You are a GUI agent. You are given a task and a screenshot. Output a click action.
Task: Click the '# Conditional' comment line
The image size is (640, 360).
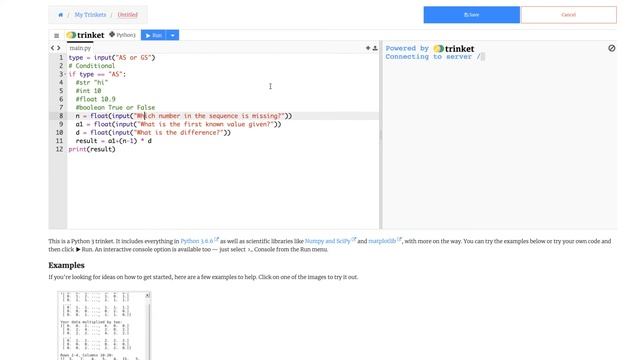pyautogui.click(x=92, y=66)
